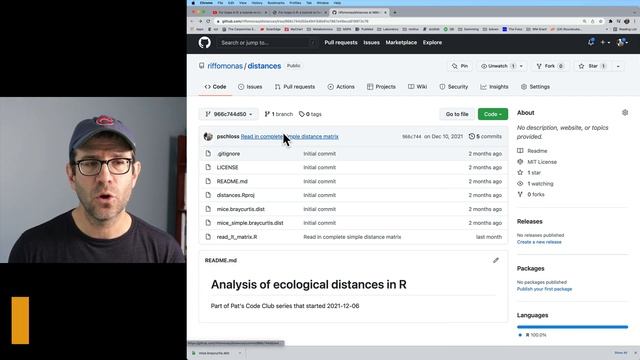View 1 watching in About

[540, 184]
